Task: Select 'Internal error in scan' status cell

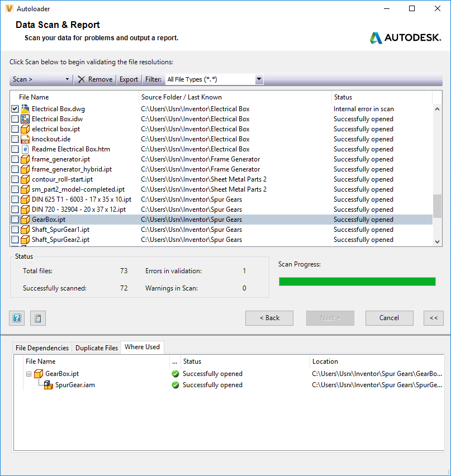Action: [363, 109]
